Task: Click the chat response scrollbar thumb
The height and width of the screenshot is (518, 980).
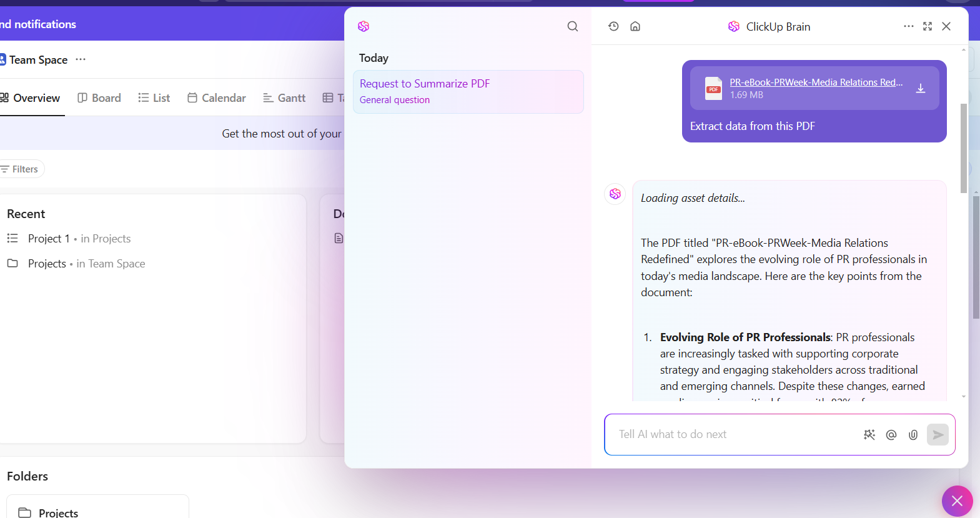Action: (x=963, y=148)
